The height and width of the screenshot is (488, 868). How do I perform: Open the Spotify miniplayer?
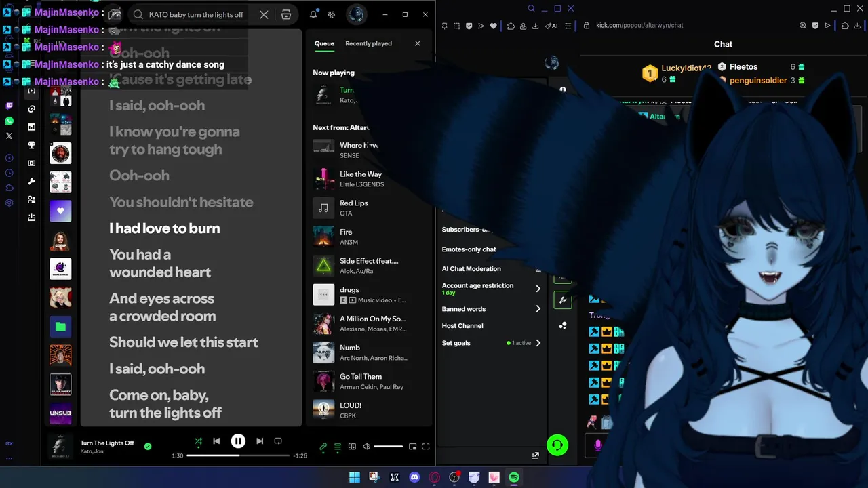pos(412,447)
